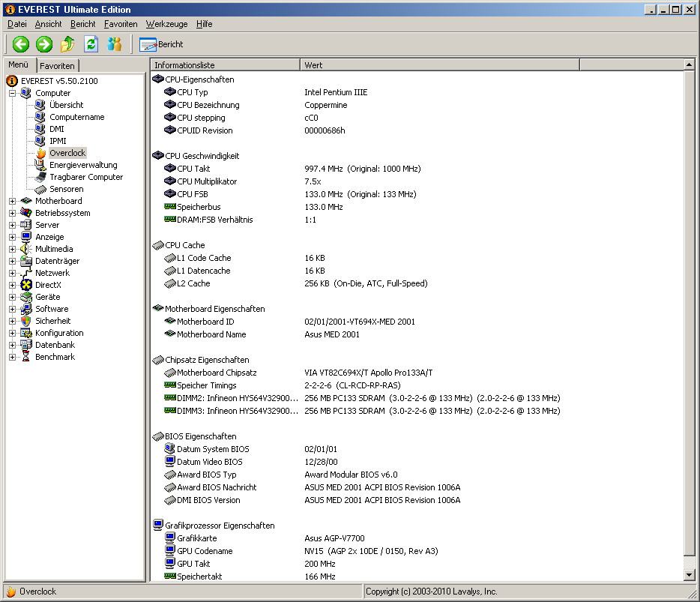Viewport: 700px width, 602px height.
Task: Click the Netzwerk icon in tree
Action: tap(26, 273)
